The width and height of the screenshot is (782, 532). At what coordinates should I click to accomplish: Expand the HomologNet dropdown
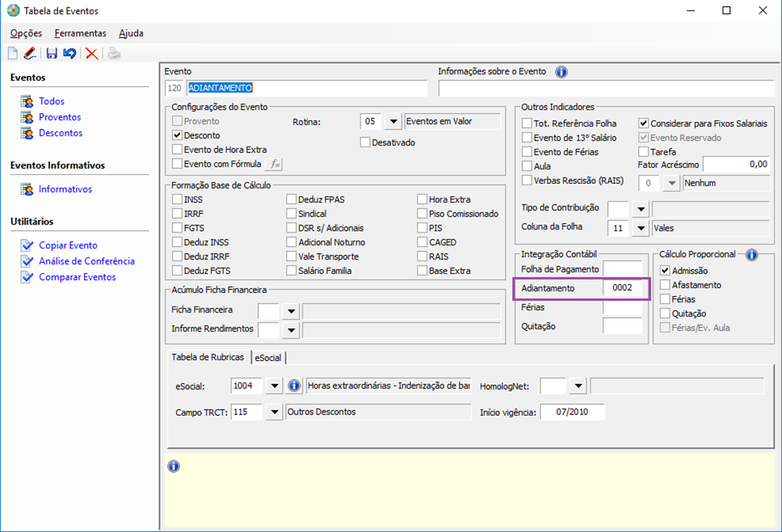578,386
